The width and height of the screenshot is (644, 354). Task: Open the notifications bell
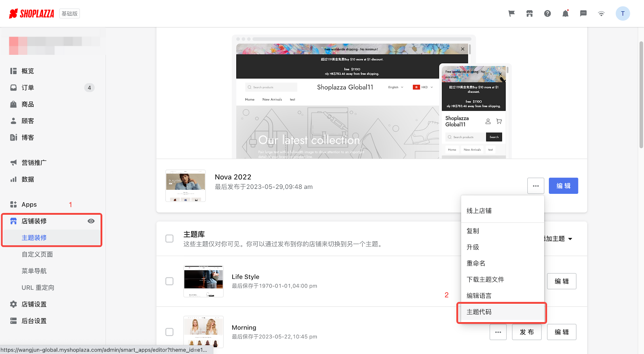coord(566,14)
